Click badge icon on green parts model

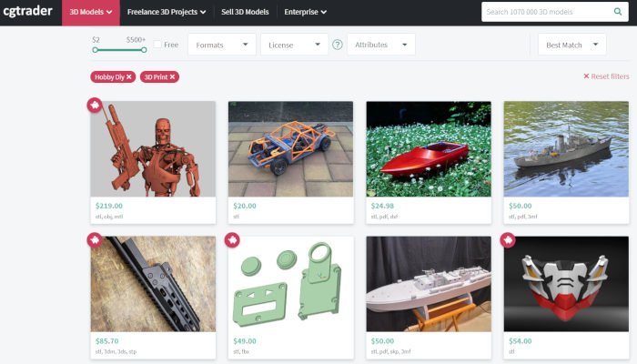[x=232, y=240]
